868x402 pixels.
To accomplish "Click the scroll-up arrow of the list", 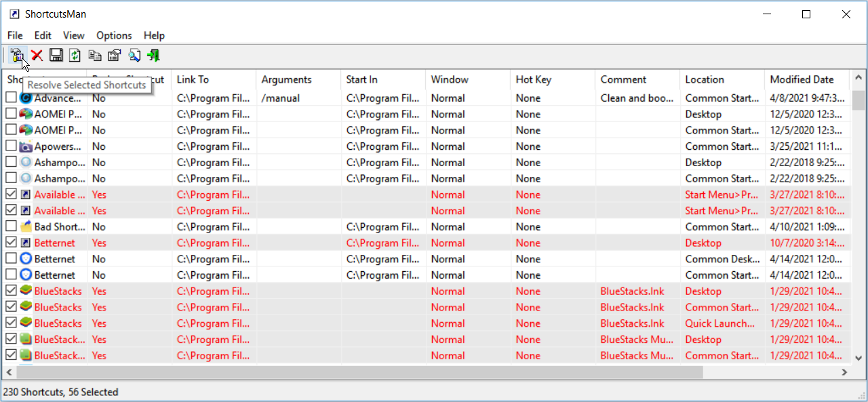I will coord(858,76).
